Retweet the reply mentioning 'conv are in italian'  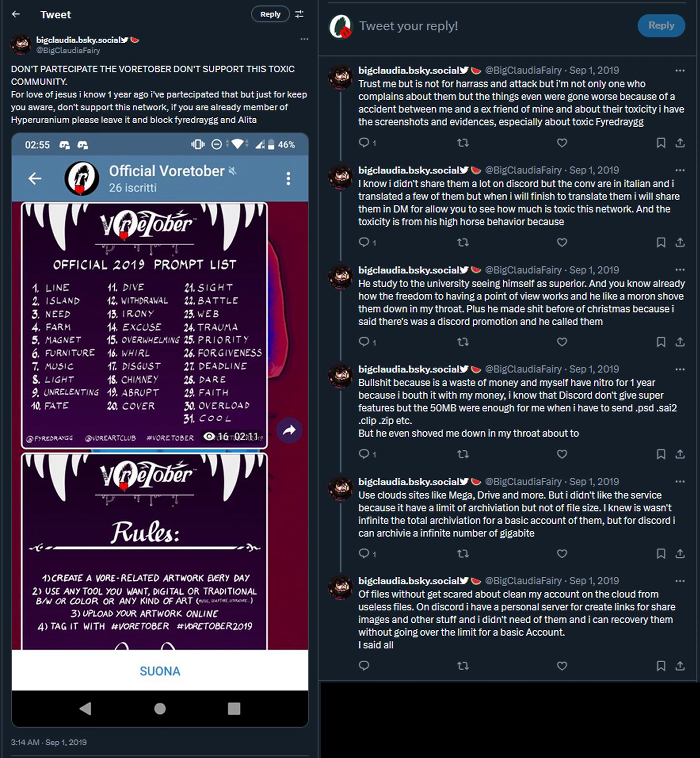(463, 243)
